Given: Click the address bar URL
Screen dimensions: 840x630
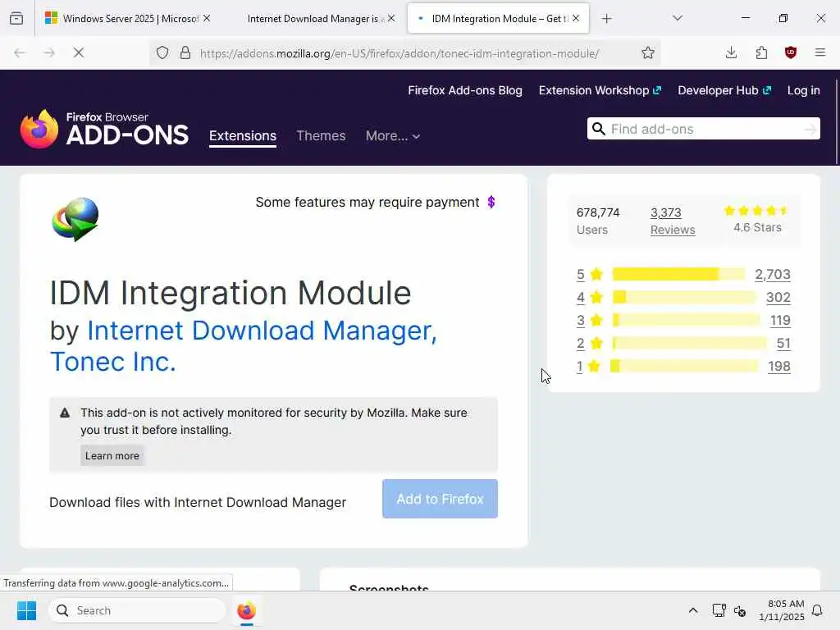Looking at the screenshot, I should pos(399,53).
